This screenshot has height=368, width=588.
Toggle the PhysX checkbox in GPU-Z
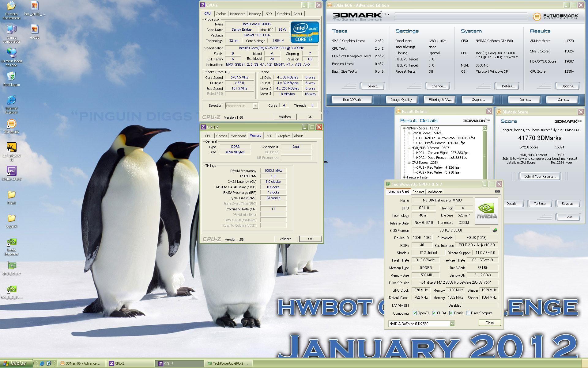[451, 313]
